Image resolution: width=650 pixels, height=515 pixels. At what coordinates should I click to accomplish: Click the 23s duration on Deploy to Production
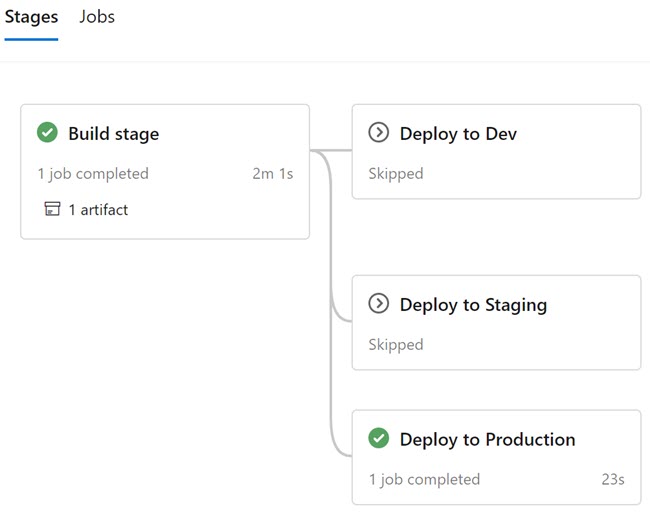(x=613, y=479)
